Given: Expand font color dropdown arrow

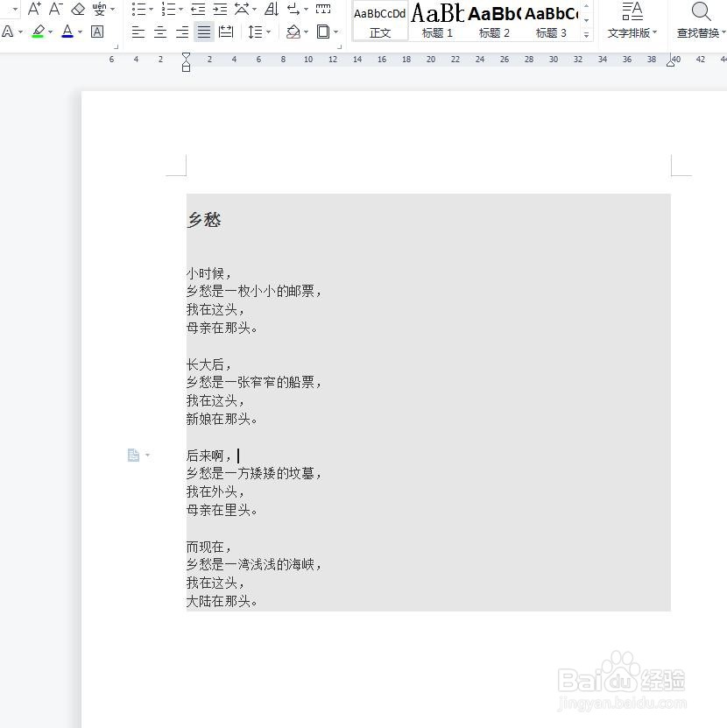Looking at the screenshot, I should coord(80,32).
